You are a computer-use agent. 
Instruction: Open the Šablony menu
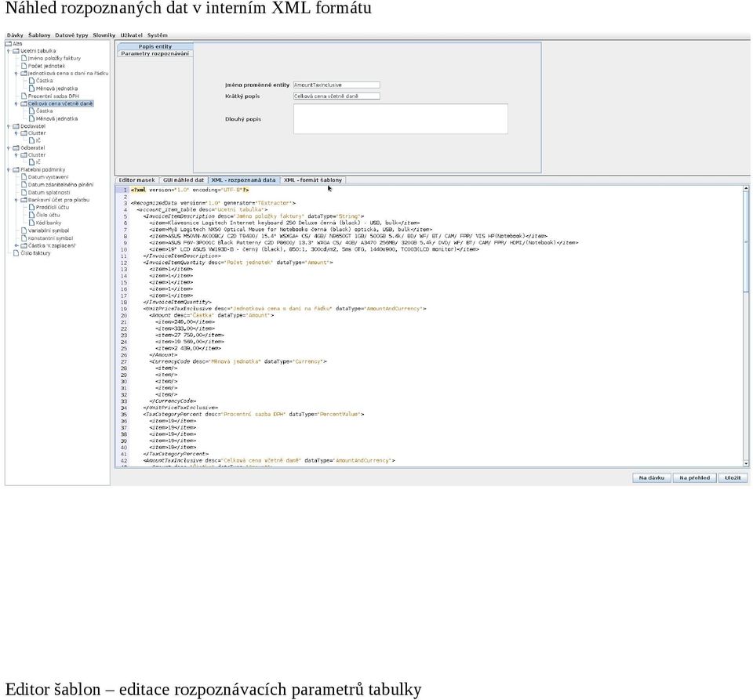coord(39,35)
